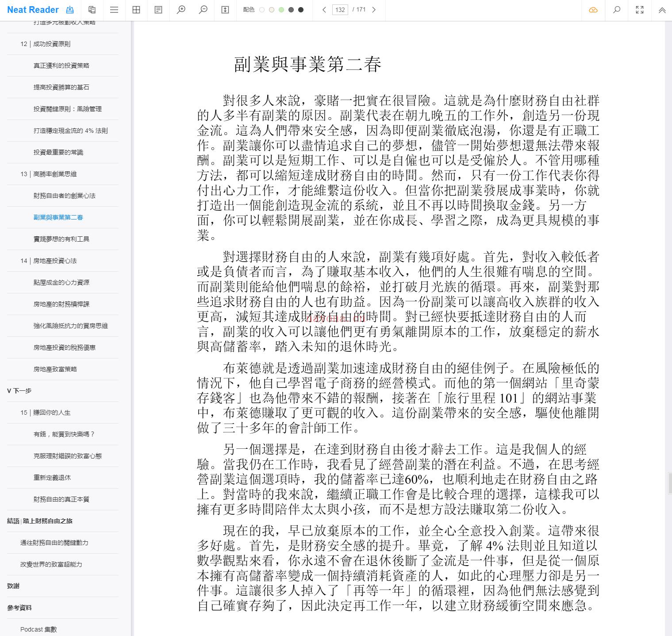Click the heading 副業與事業第二春 in page
The width and height of the screenshot is (672, 636).
pyautogui.click(x=307, y=65)
